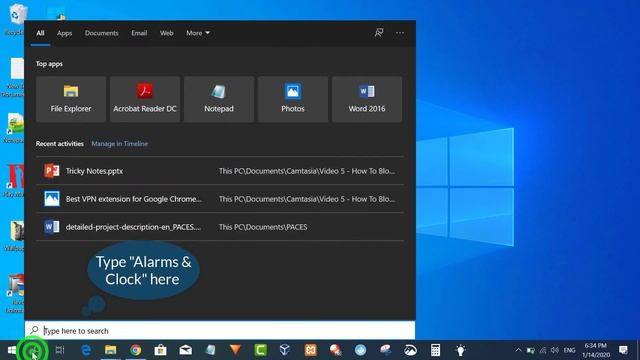Launch Acrobat Reader DC tile
The height and width of the screenshot is (360, 640).
point(145,99)
